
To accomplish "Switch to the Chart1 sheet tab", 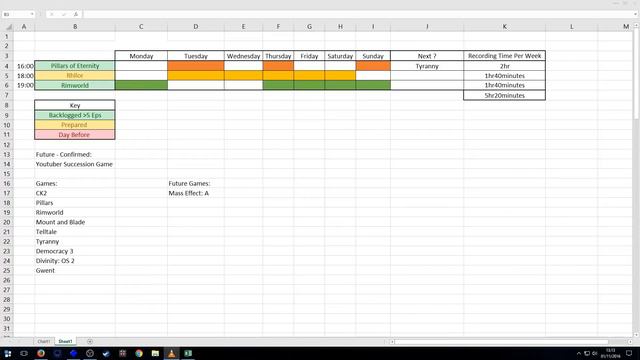I will [44, 341].
